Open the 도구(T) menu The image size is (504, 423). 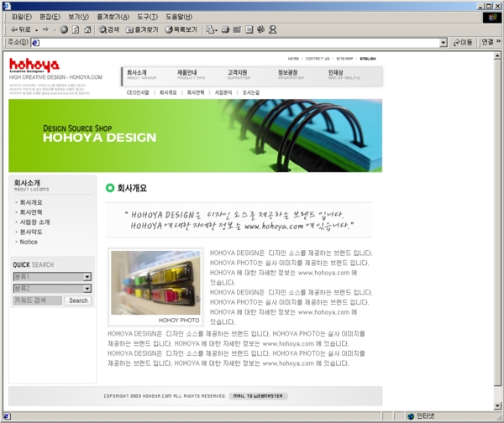[148, 17]
